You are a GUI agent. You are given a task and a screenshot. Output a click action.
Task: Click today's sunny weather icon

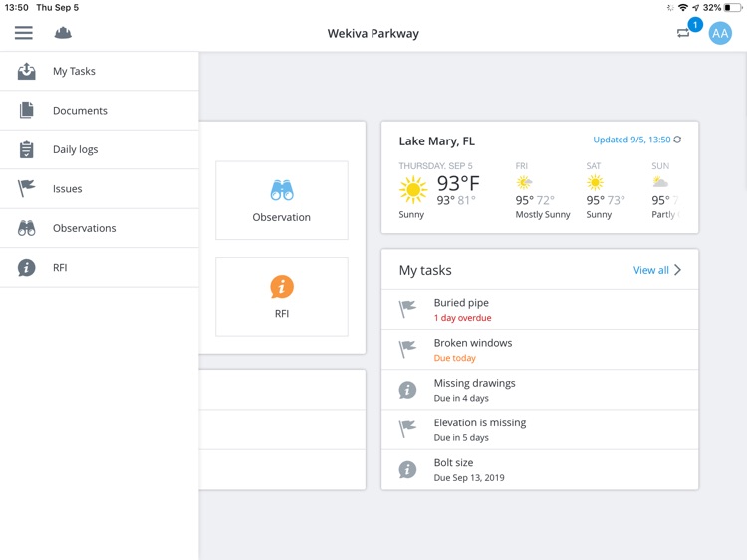(x=413, y=189)
